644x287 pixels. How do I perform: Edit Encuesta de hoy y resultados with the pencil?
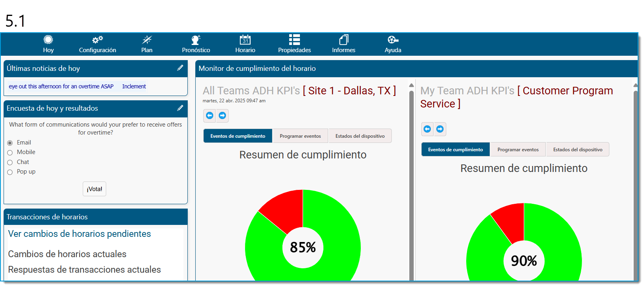pos(180,108)
